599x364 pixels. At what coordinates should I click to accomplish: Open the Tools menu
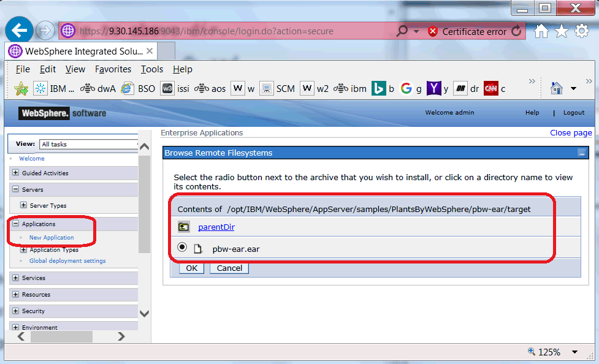[x=152, y=69]
